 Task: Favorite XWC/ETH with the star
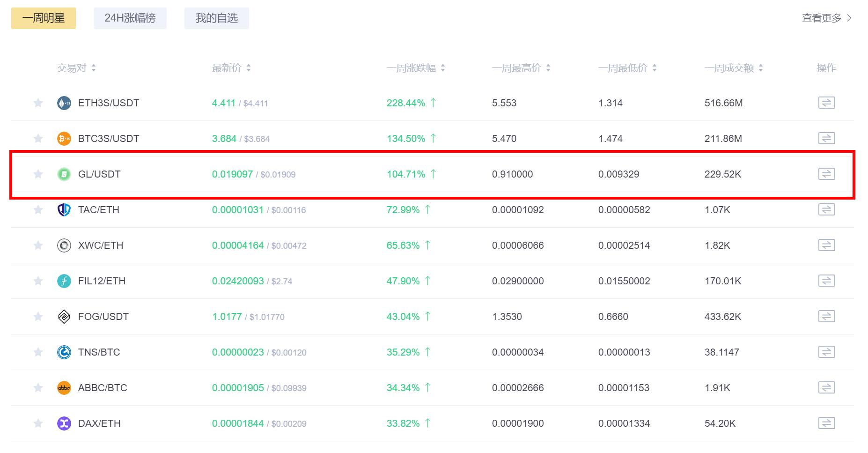pos(38,245)
